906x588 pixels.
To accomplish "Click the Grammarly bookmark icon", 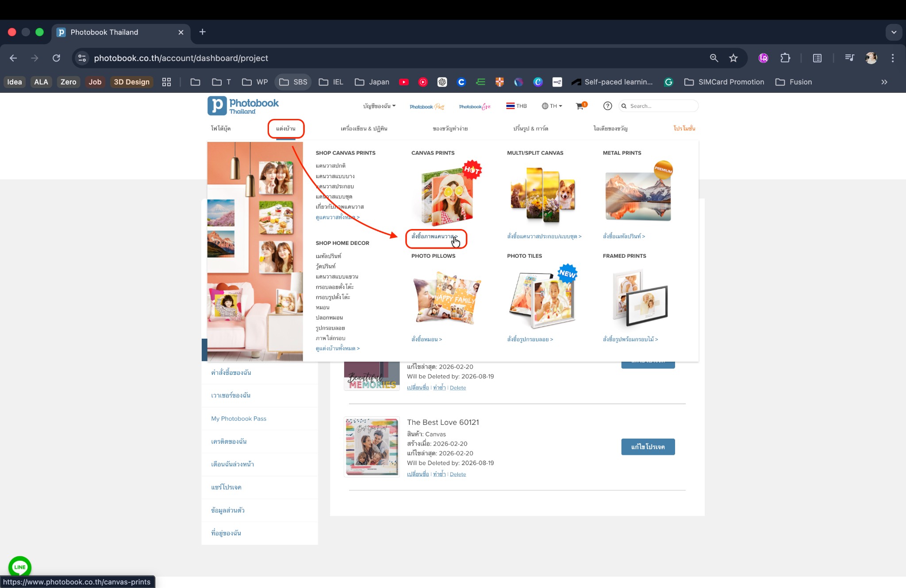I will point(668,82).
